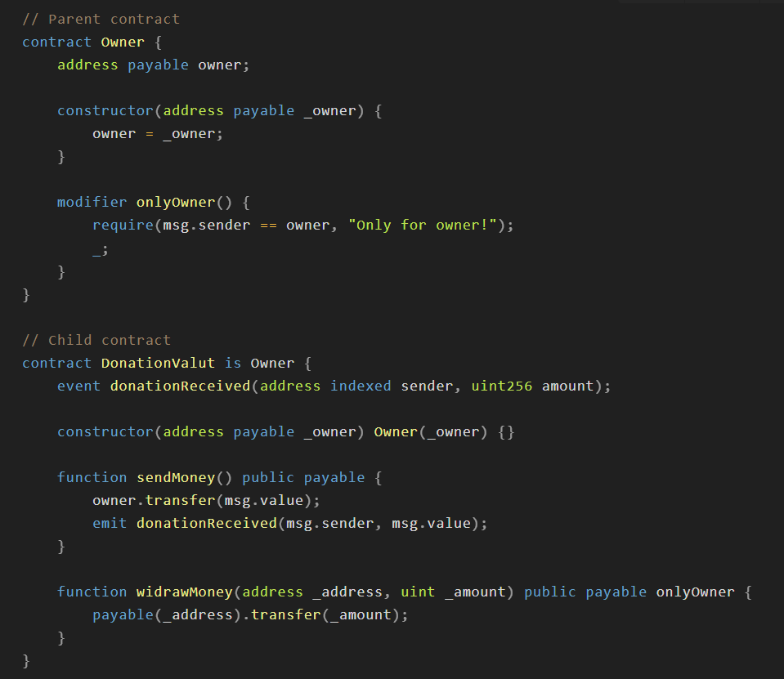Viewport: 784px width, 679px height.
Task: Click the '// Parent contract' comment
Action: point(101,19)
